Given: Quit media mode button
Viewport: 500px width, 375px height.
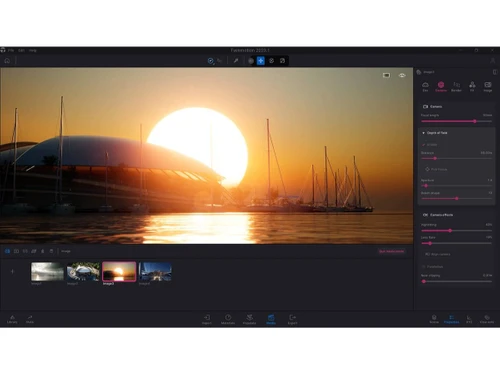Looking at the screenshot, I should coord(391,251).
